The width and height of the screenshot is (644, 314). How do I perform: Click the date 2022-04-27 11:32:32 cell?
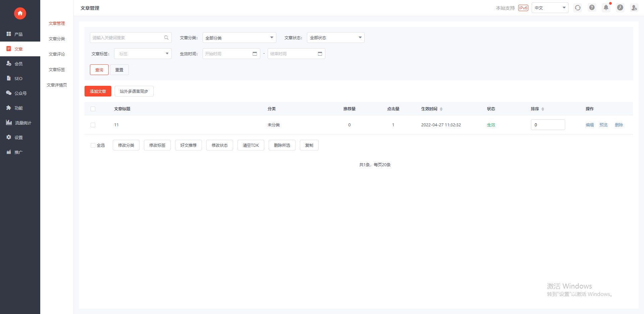pyautogui.click(x=441, y=125)
